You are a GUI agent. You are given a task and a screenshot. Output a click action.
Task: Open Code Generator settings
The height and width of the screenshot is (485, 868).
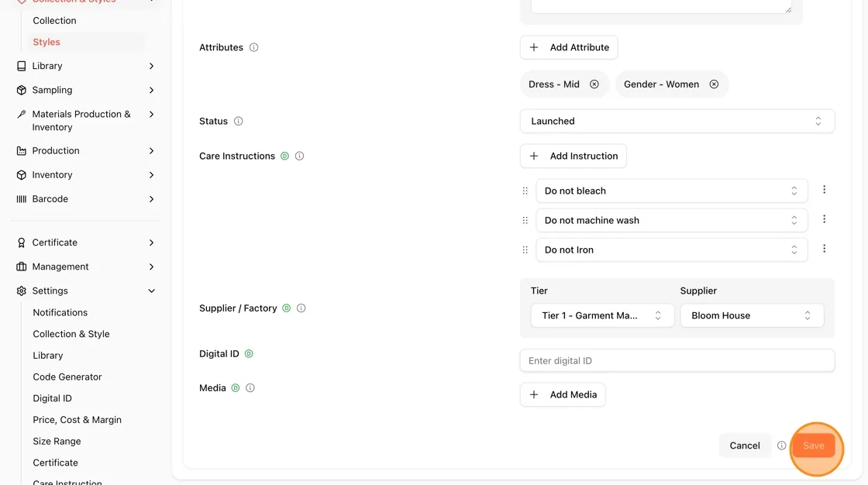pos(67,377)
